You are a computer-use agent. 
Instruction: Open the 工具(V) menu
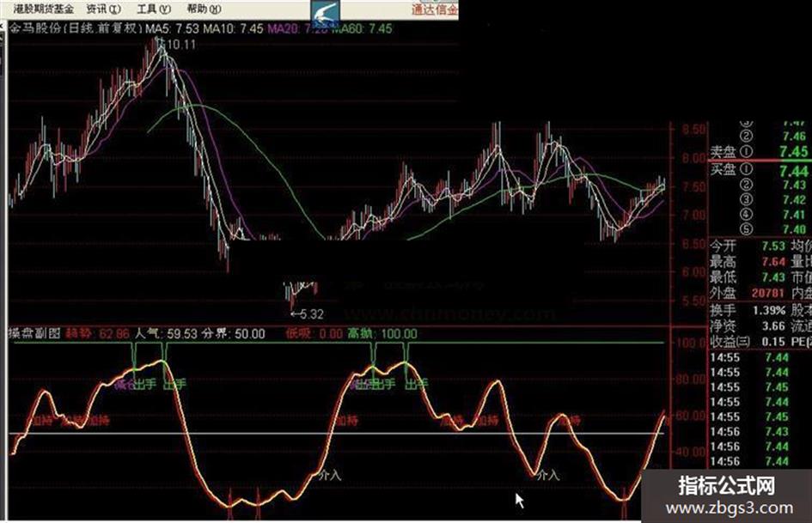click(154, 9)
